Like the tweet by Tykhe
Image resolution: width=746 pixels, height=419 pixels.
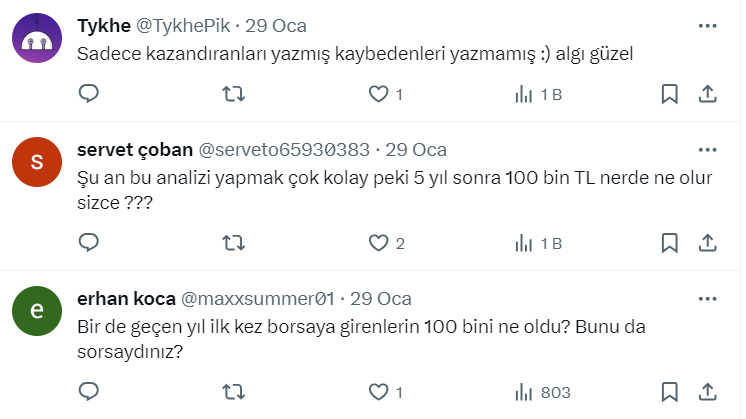[x=379, y=94]
